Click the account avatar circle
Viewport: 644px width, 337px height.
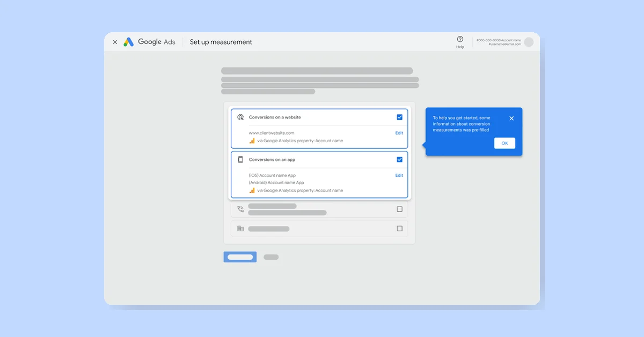click(x=529, y=42)
